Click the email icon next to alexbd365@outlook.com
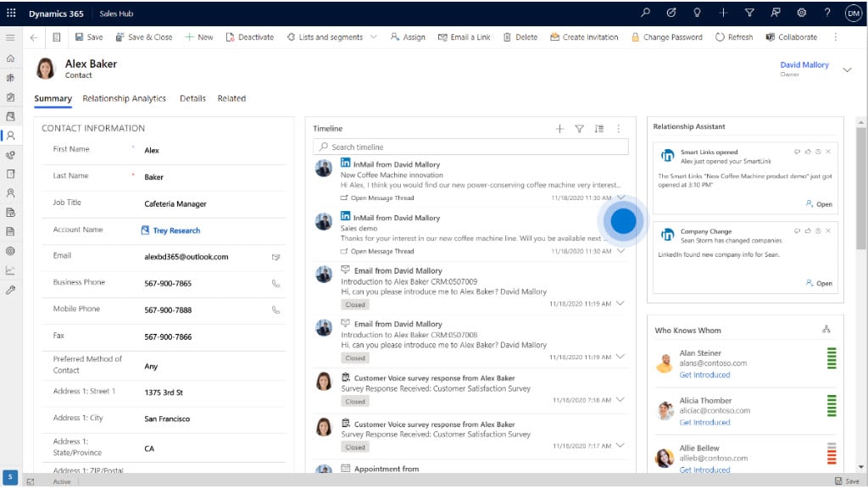Screen dimensions: 868x489 (x=275, y=257)
